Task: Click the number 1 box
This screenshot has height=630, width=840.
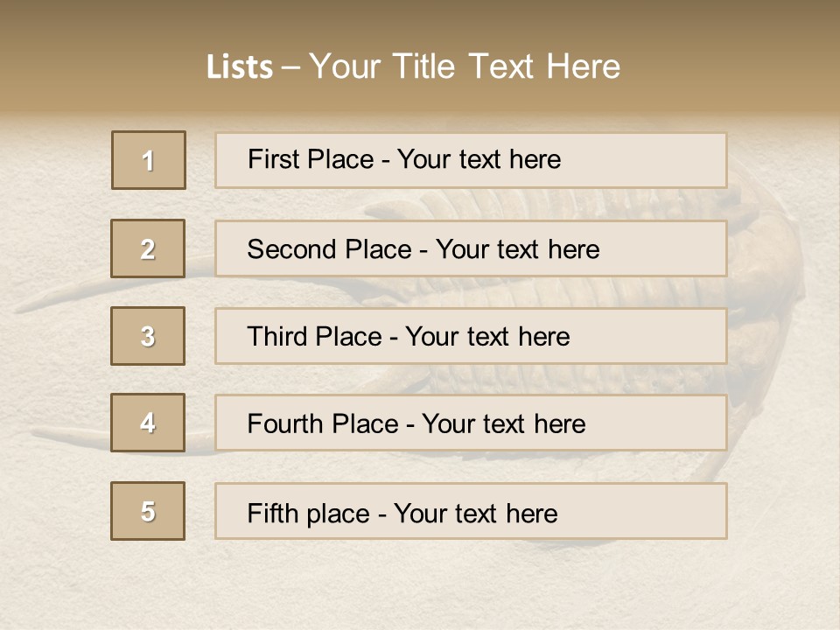Action: [149, 160]
